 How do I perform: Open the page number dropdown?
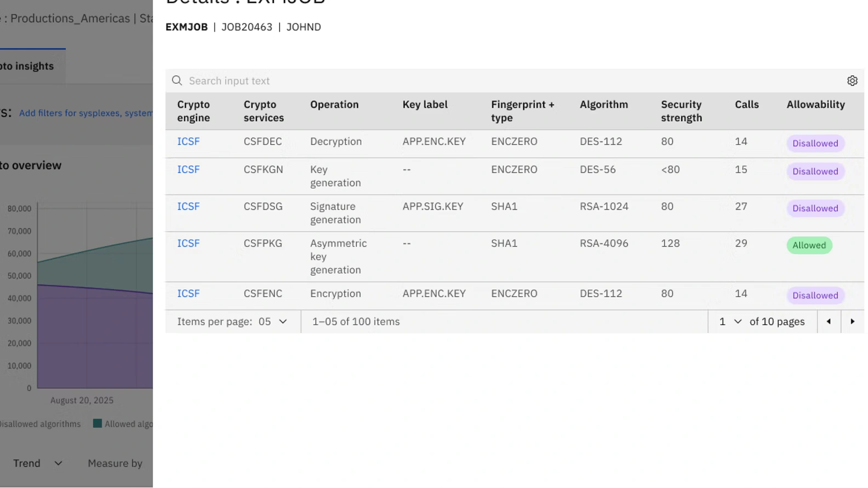(730, 321)
